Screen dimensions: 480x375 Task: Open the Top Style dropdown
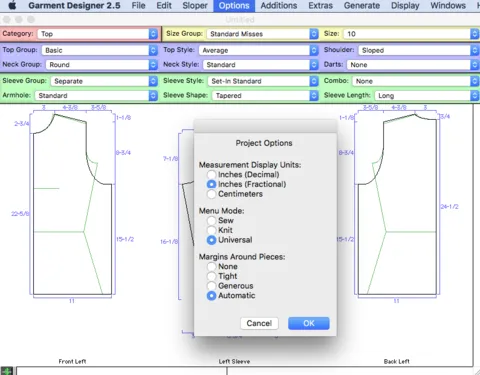(x=258, y=50)
